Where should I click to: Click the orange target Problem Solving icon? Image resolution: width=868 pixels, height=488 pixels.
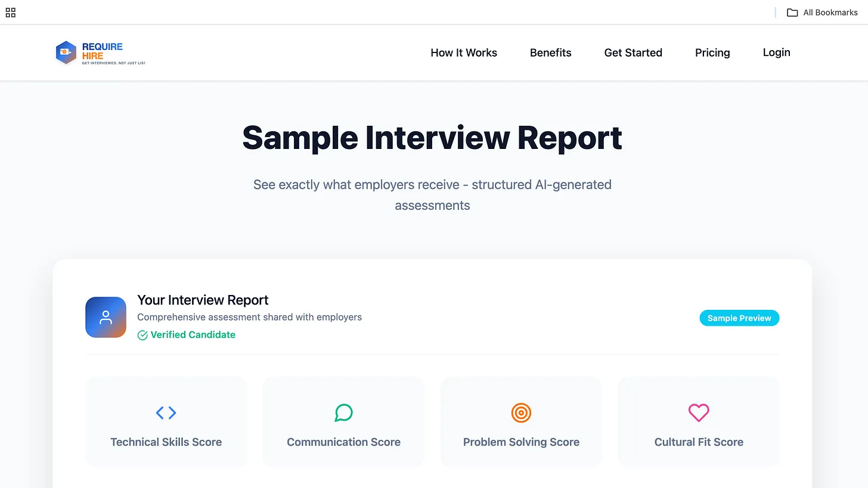521,412
